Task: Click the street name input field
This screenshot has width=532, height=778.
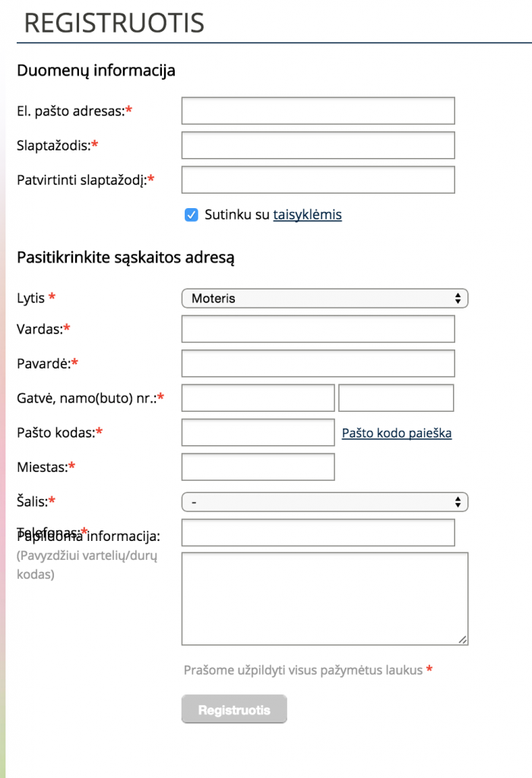Action: click(x=258, y=398)
